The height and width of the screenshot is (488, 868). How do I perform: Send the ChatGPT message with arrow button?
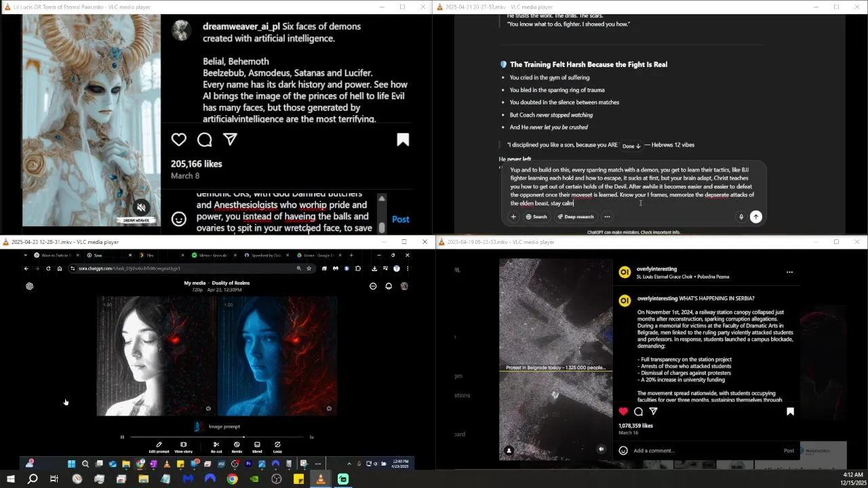pos(755,217)
